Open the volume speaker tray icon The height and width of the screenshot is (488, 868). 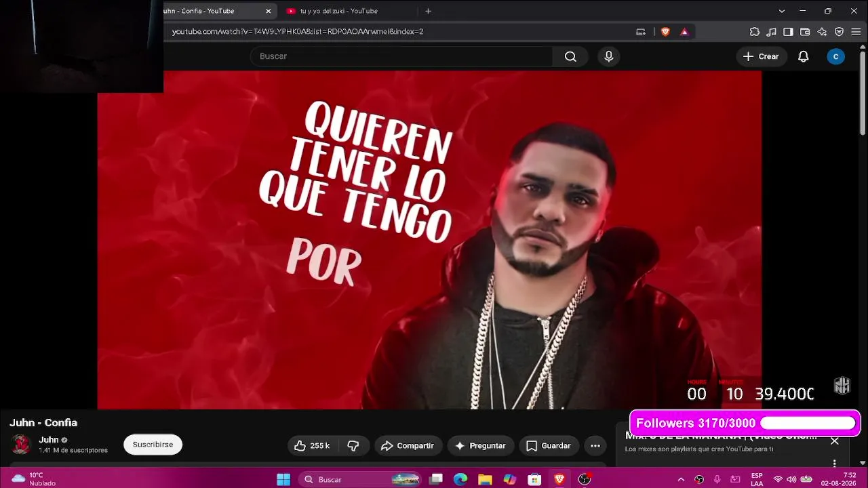pos(791,479)
